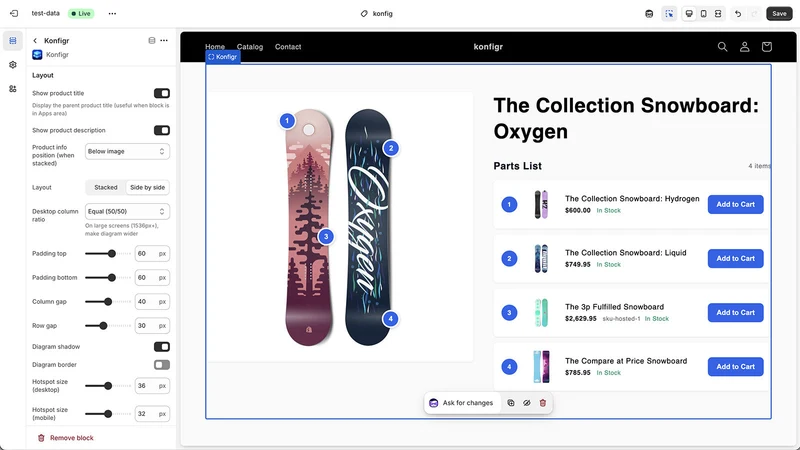Click the Hydrogen snowboard thumbnail
800x450 pixels.
coord(541,204)
